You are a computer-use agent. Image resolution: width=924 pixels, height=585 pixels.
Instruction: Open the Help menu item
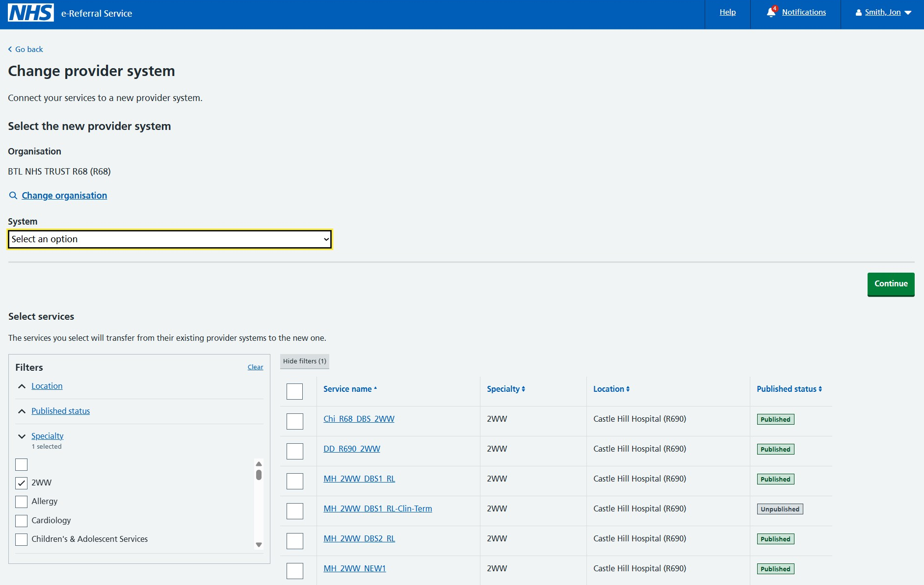(x=728, y=12)
